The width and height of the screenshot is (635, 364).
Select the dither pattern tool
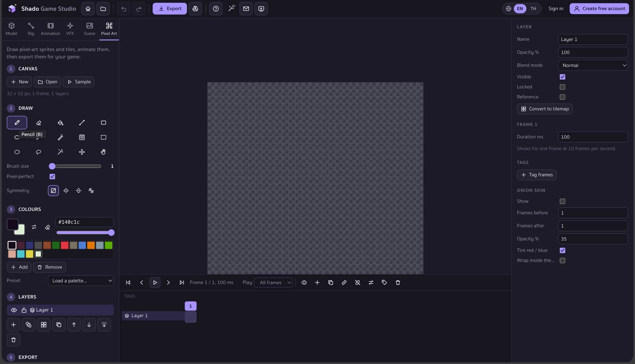(82, 137)
